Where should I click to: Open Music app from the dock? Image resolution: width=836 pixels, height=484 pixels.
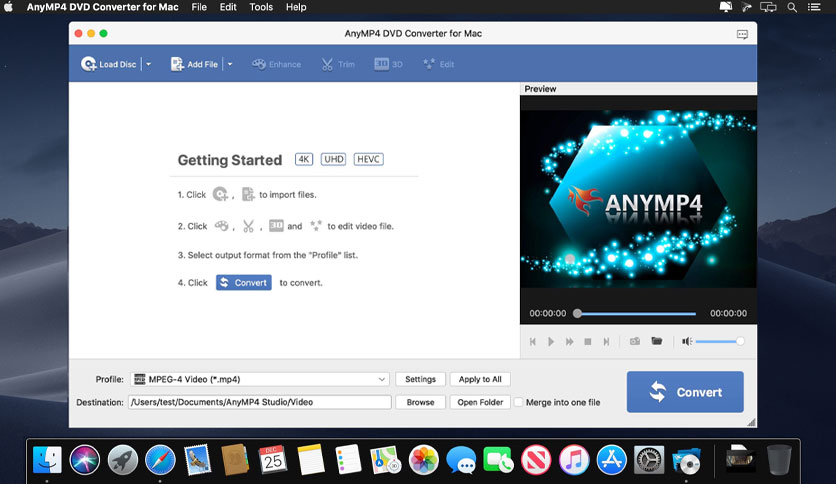coord(574,459)
